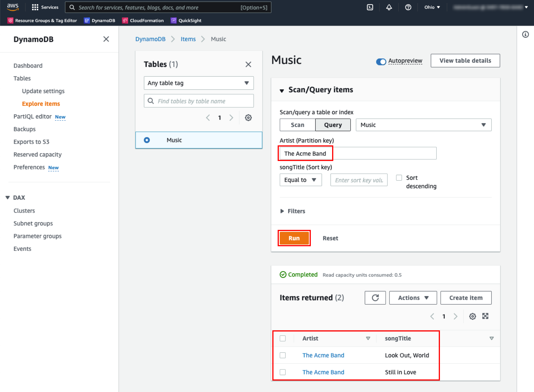Open the Actions dropdown
Screen dimensions: 534x392
click(413, 298)
